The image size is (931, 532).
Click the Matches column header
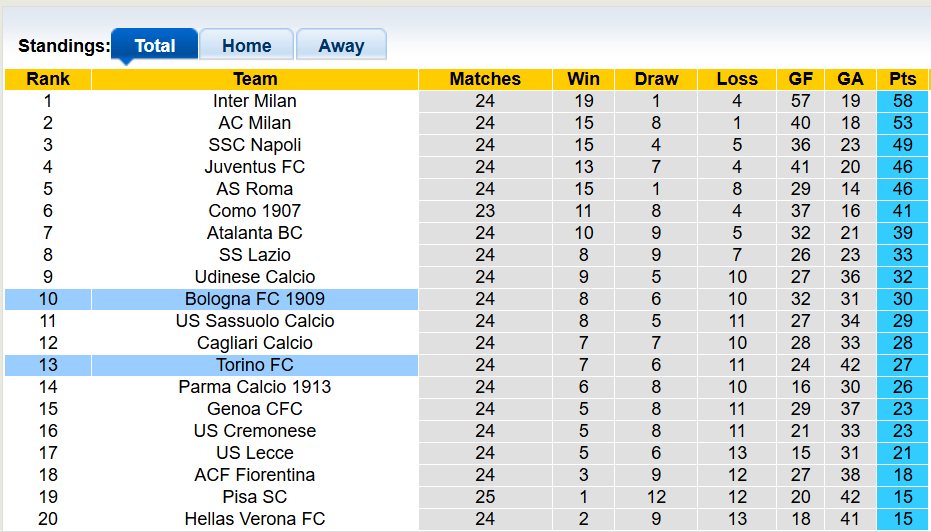pyautogui.click(x=485, y=79)
